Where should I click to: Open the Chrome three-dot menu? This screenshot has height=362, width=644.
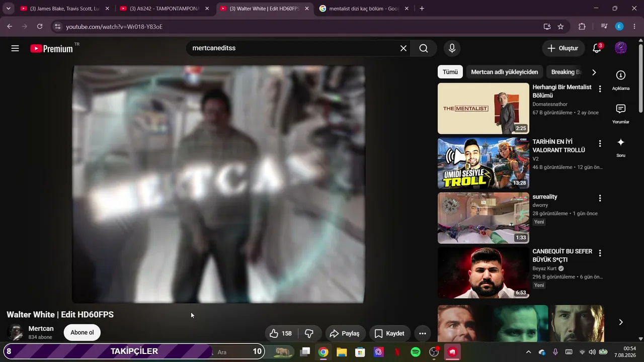pyautogui.click(x=634, y=27)
